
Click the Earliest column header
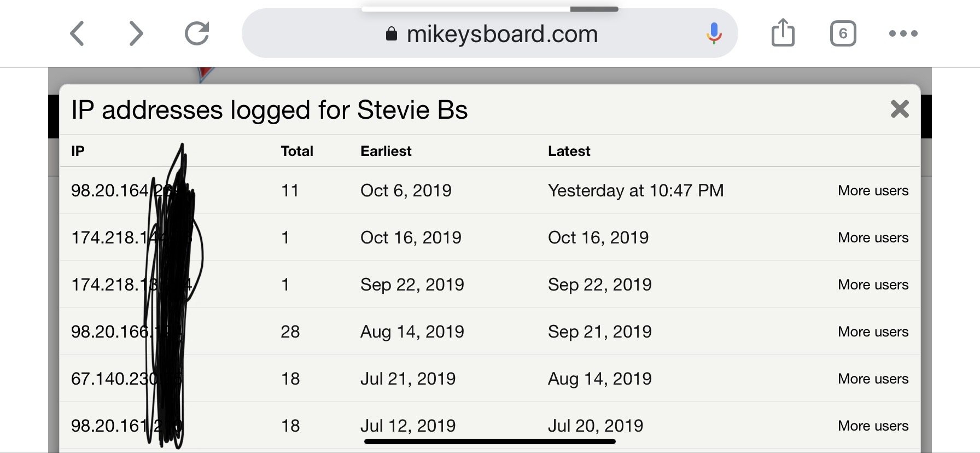pos(386,151)
